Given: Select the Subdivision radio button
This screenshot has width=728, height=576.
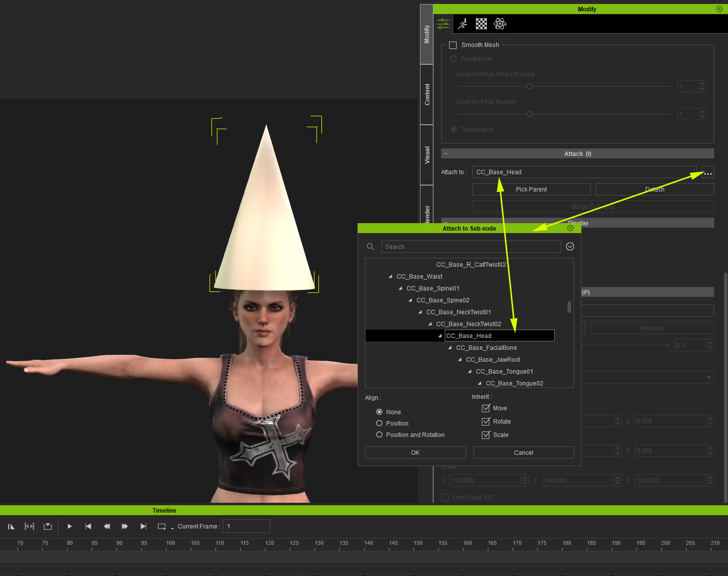Looking at the screenshot, I should click(454, 58).
